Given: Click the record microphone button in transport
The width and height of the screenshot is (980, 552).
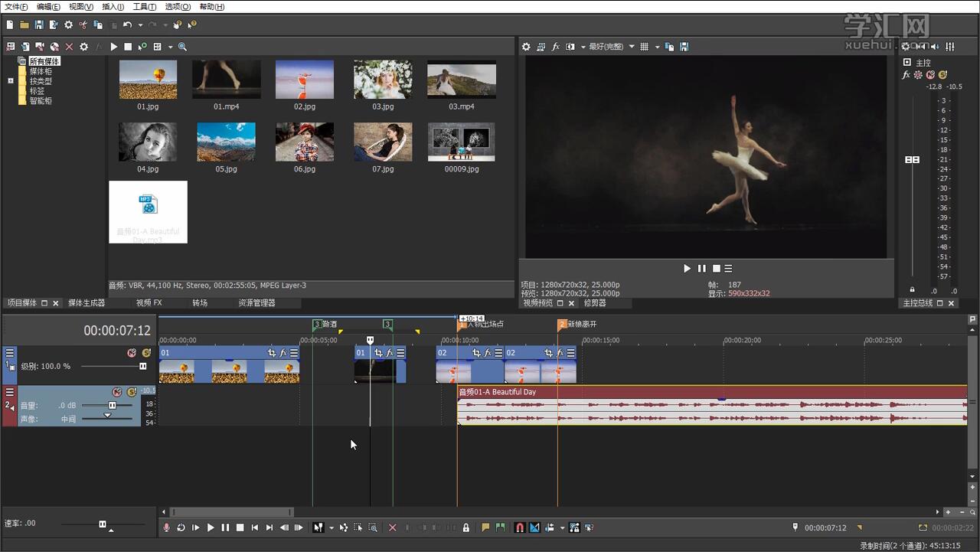Looking at the screenshot, I should pyautogui.click(x=167, y=528).
